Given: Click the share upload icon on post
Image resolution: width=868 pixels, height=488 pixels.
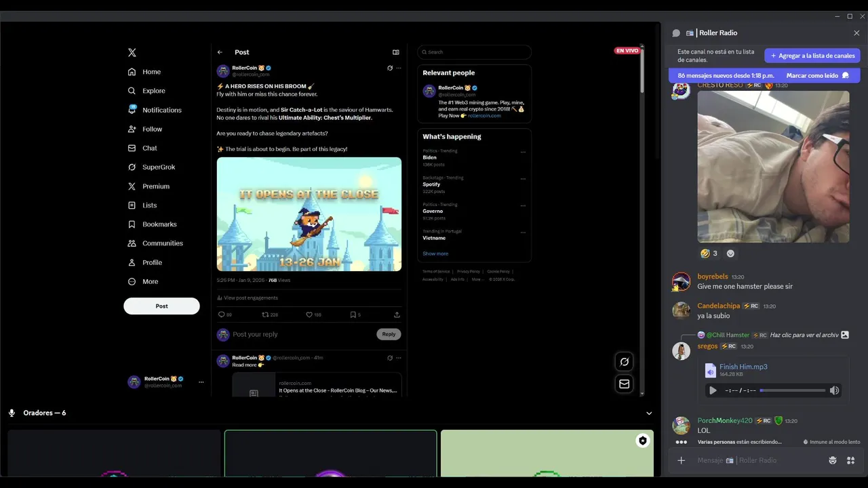Looking at the screenshot, I should 397,314.
